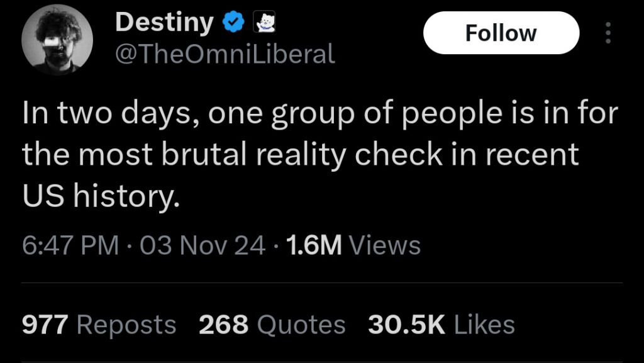Screen dimensions: 644x363
Task: Open the 268 Quotes list
Action: point(272,325)
